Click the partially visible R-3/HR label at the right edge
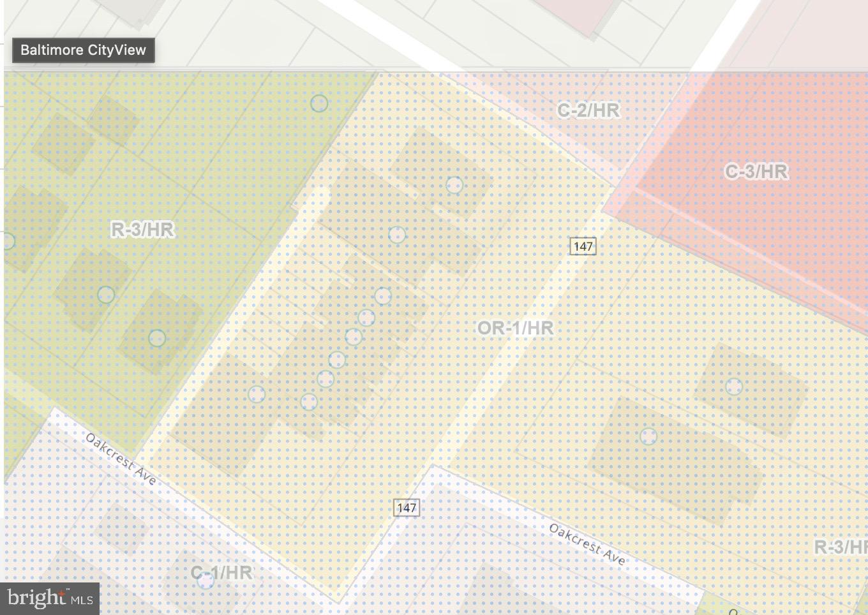 click(x=841, y=547)
